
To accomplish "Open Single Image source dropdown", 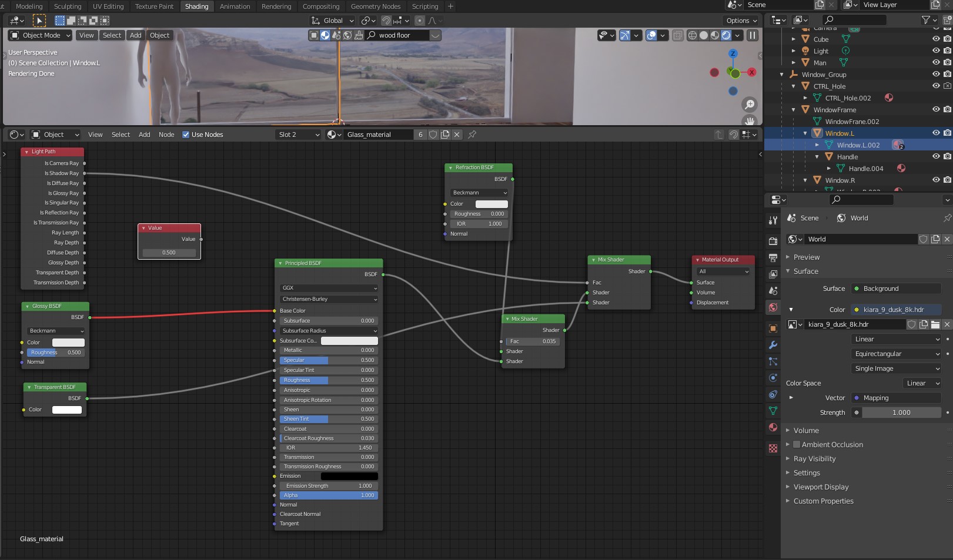I will tap(896, 368).
